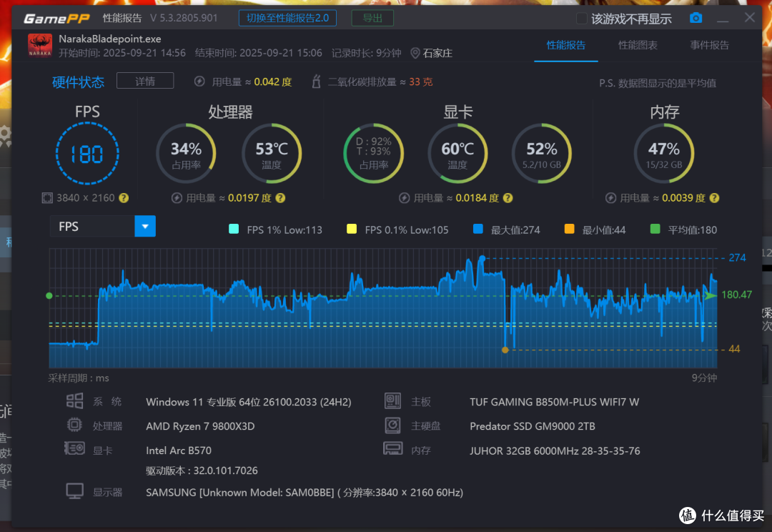Click the CPU 34% 占用率 gauge

coord(186,154)
